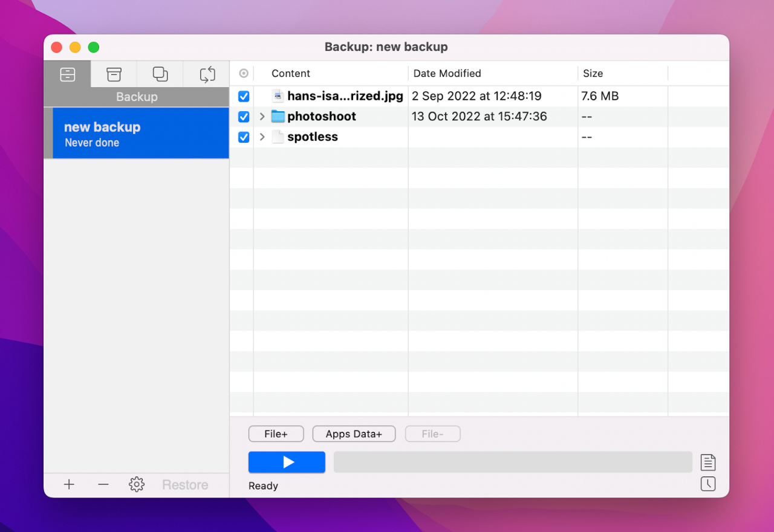The image size is (774, 532).
Task: Open the Synchronize tab icon
Action: point(207,74)
